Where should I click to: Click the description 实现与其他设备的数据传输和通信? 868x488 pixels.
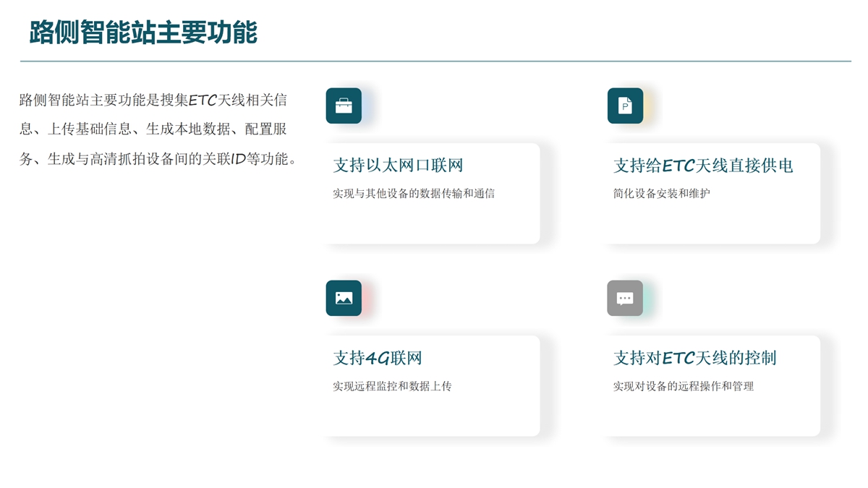[x=414, y=194]
